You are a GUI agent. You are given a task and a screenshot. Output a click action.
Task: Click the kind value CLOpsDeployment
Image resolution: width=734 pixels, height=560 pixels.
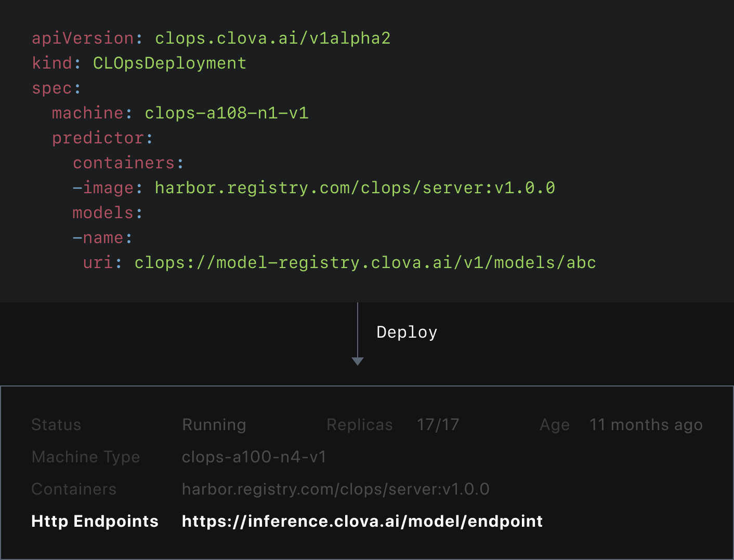pos(169,63)
